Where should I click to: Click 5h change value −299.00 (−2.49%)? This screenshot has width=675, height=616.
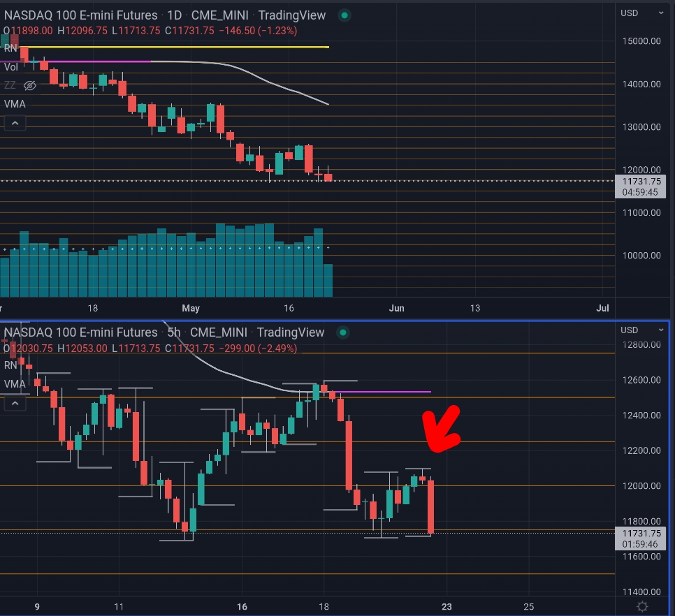258,349
